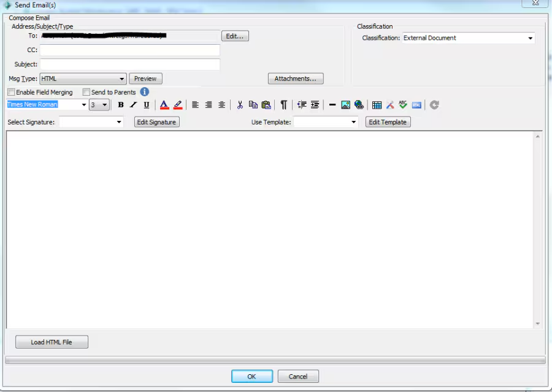
Task: Click the body scrollbar down arrow
Action: pos(537,324)
